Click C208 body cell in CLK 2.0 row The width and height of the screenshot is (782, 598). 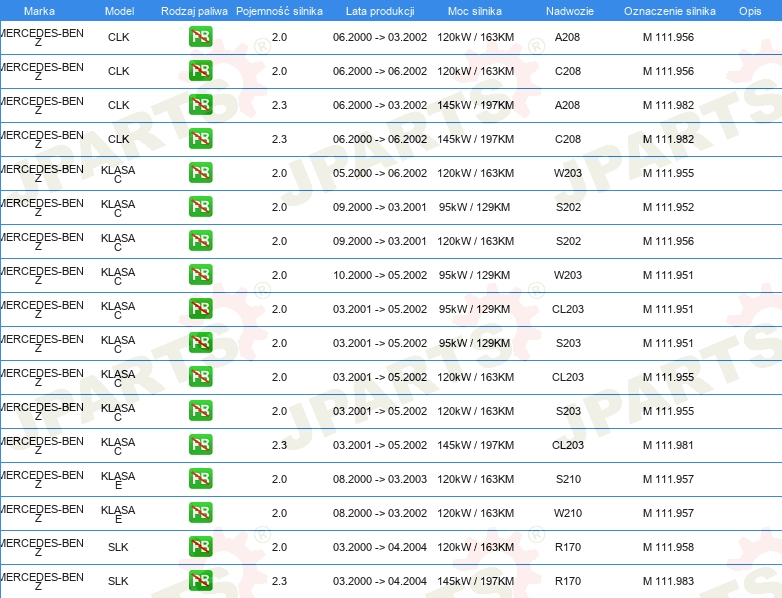coord(568,71)
